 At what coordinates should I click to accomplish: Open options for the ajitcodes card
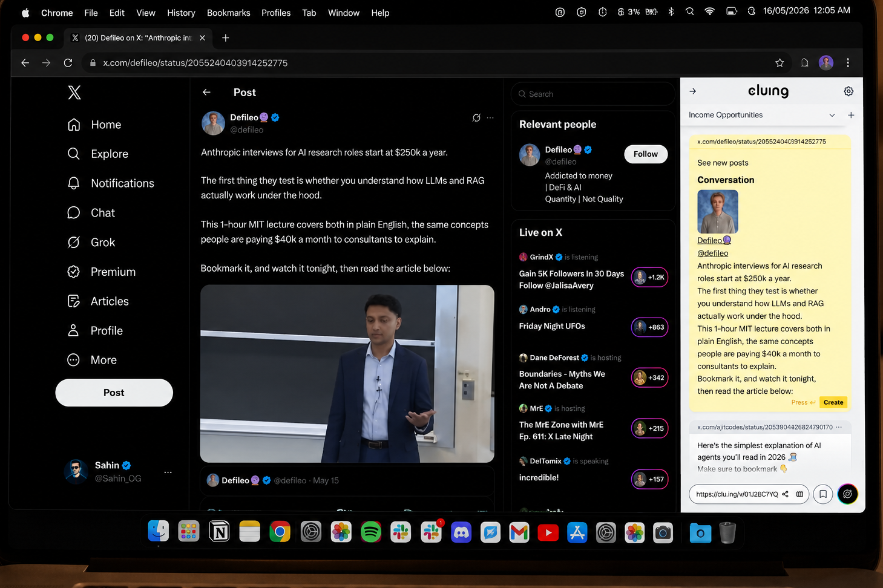click(839, 427)
